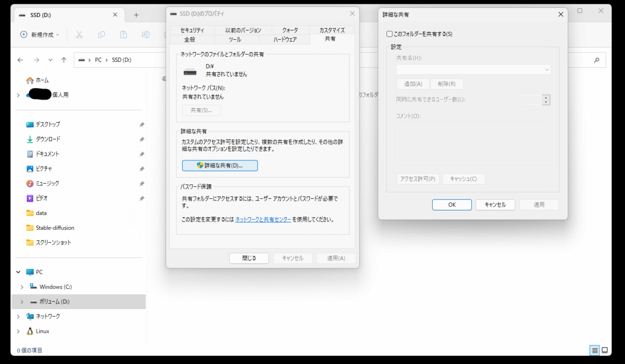Switch to details view icon in status bar
Image resolution: width=625 pixels, height=364 pixels.
(x=594, y=350)
